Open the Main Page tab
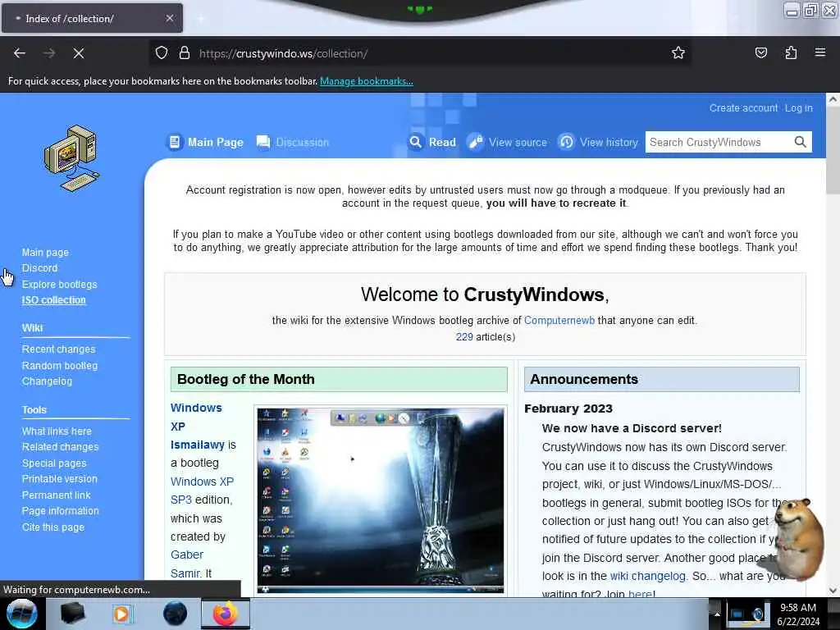 (x=205, y=142)
